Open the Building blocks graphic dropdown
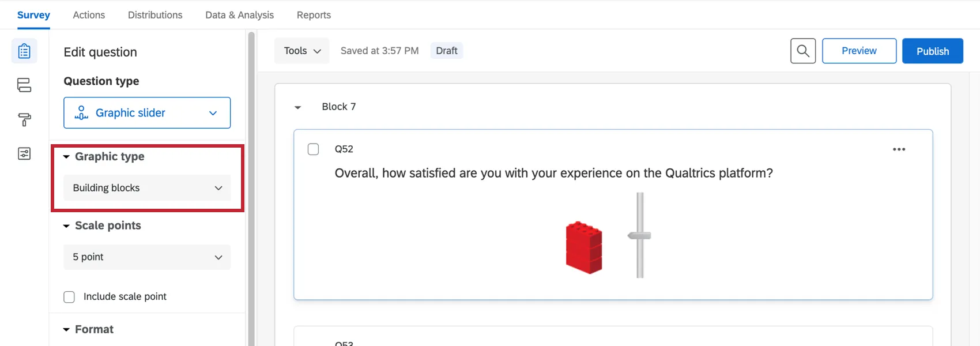 pos(146,187)
